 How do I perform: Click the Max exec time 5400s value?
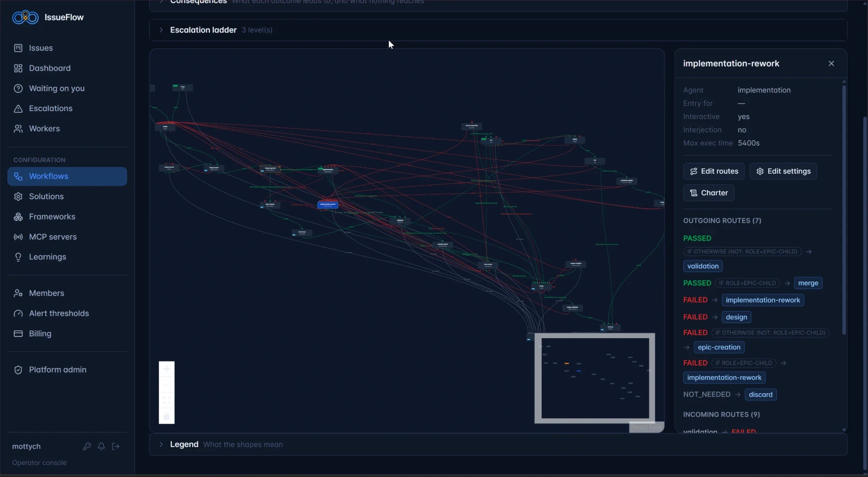pyautogui.click(x=748, y=143)
